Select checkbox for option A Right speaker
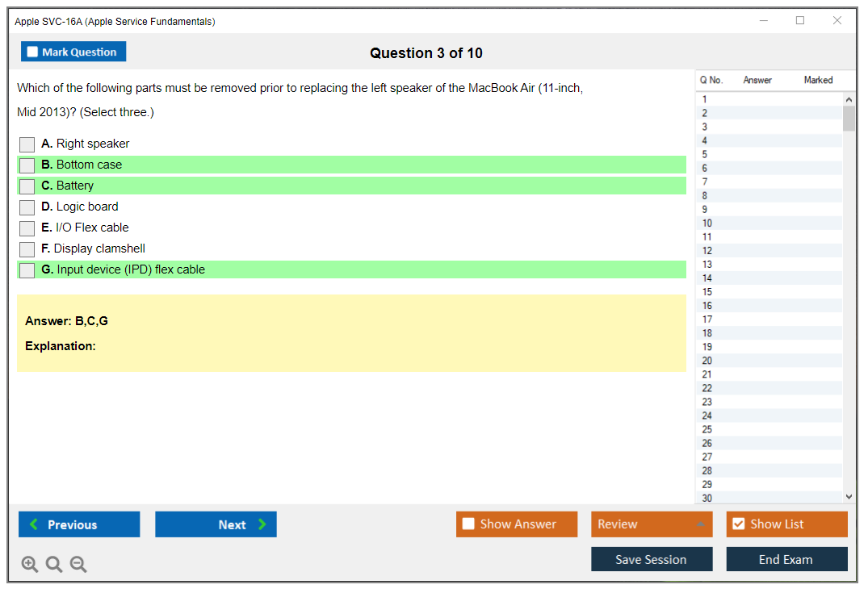 pos(27,144)
